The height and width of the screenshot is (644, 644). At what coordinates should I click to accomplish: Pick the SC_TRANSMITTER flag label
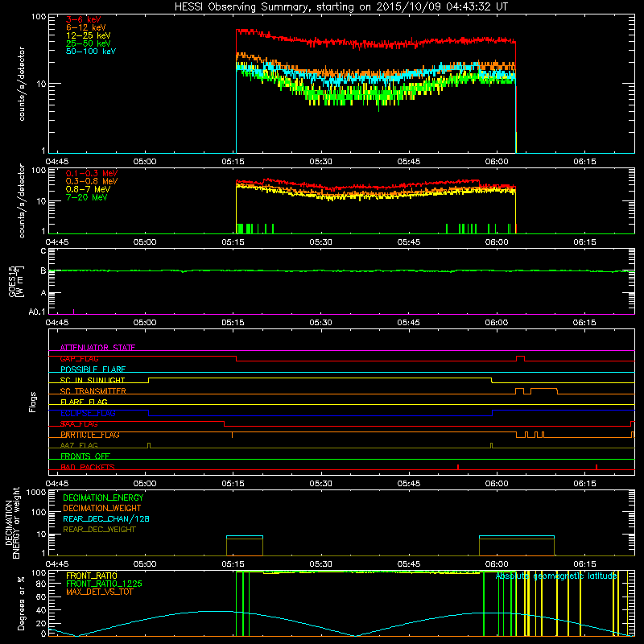click(x=93, y=391)
